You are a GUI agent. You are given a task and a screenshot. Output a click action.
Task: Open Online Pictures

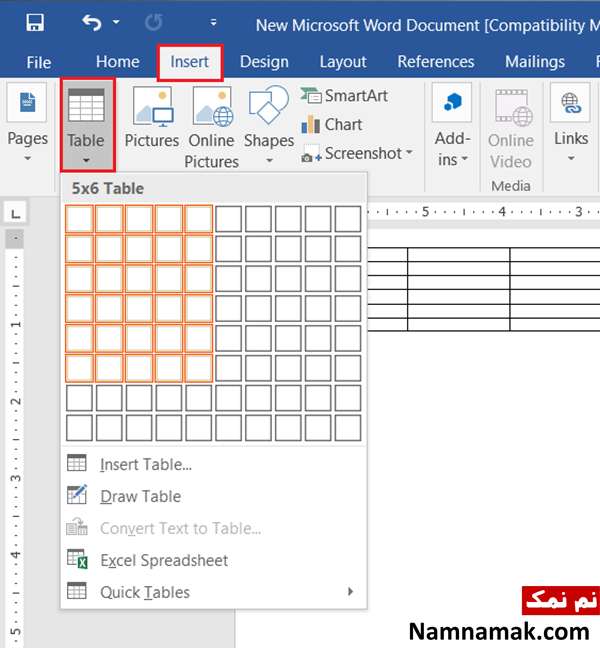212,127
